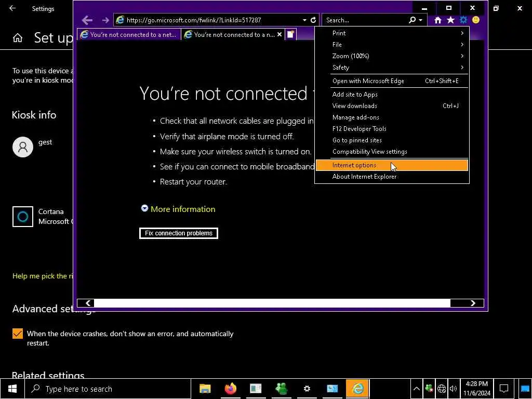The height and width of the screenshot is (399, 532).
Task: Click the taskbar clock and date
Action: (477, 389)
